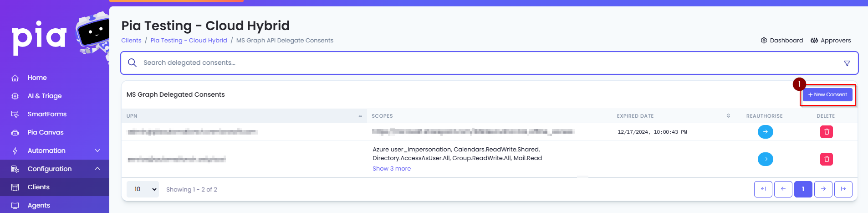This screenshot has height=213, width=868.
Task: Click the EXPIRED DATE column header
Action: [635, 116]
